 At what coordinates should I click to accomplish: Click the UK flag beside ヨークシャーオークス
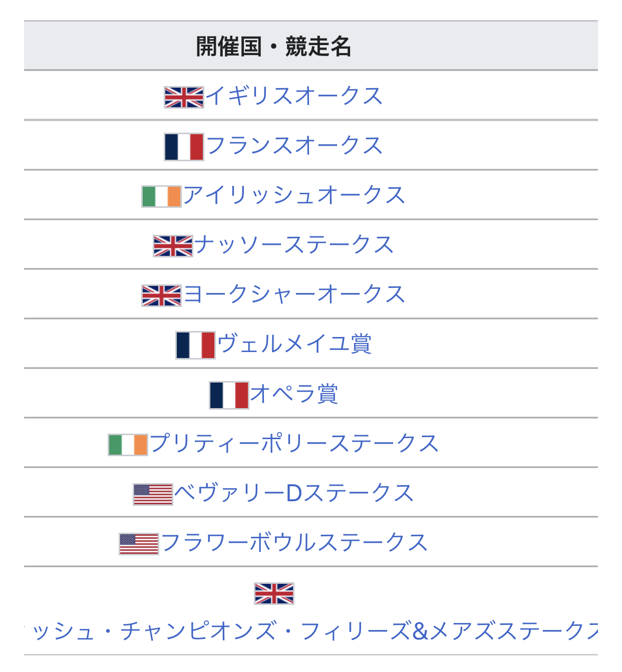coord(161,295)
